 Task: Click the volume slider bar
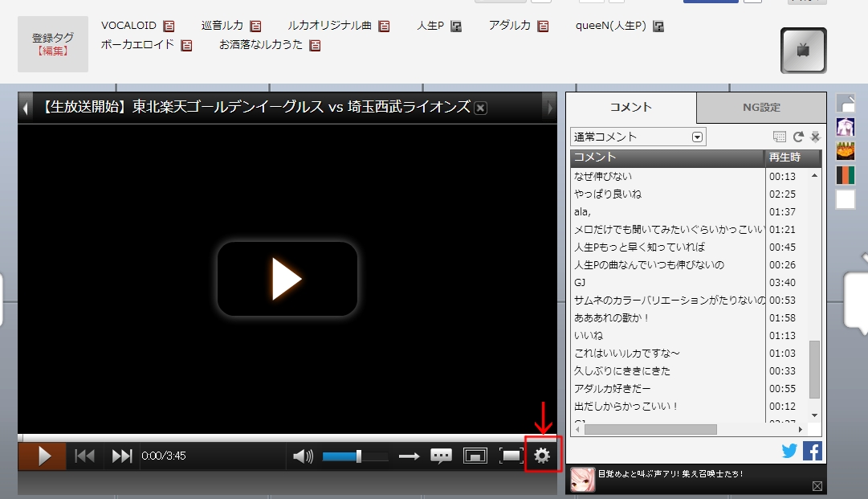(355, 456)
